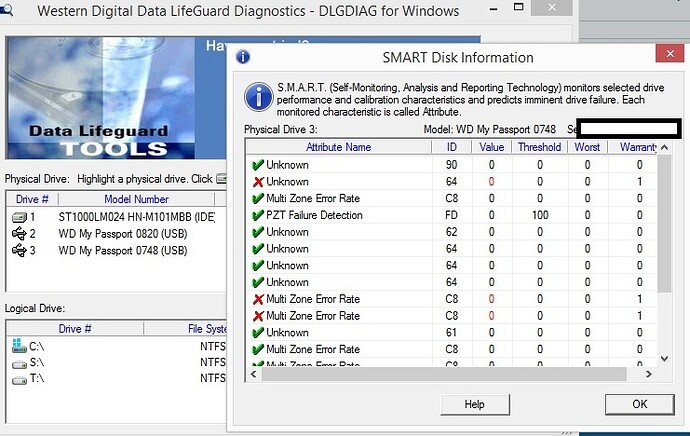Open Help for SMART Disk Information
The width and height of the screenshot is (690, 436).
pos(474,404)
